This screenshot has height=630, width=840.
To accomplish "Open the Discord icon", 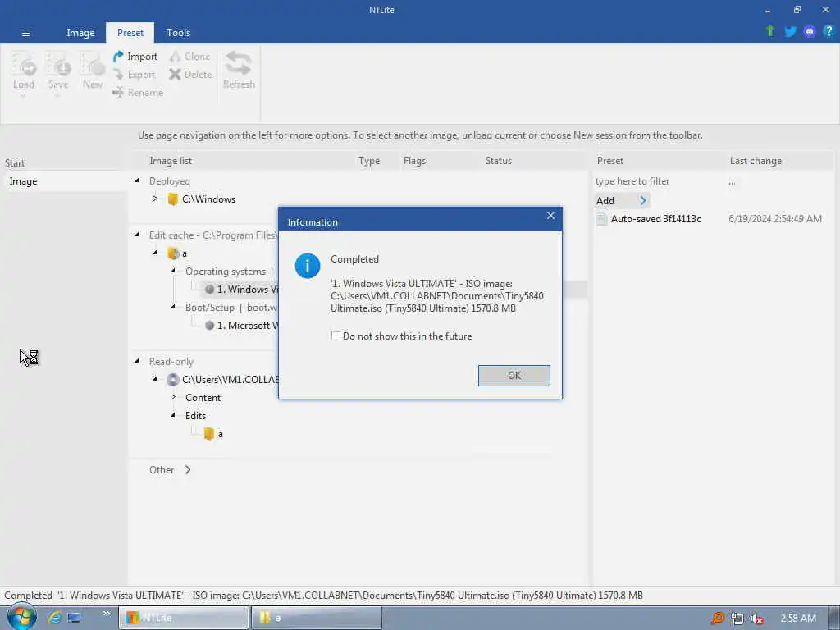I will (810, 32).
